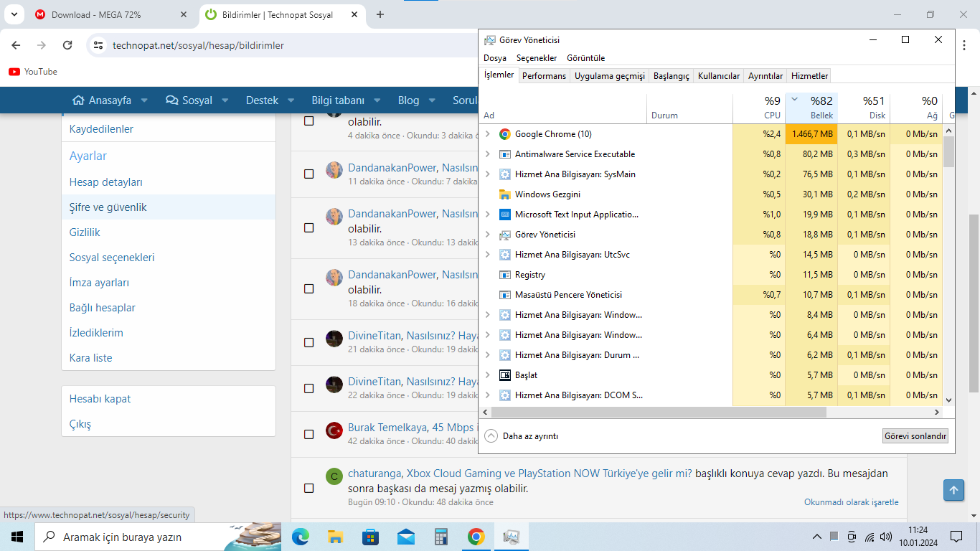This screenshot has width=980, height=551.
Task: Click the Task Manager vertical scrollbar thumb
Action: tap(948, 152)
